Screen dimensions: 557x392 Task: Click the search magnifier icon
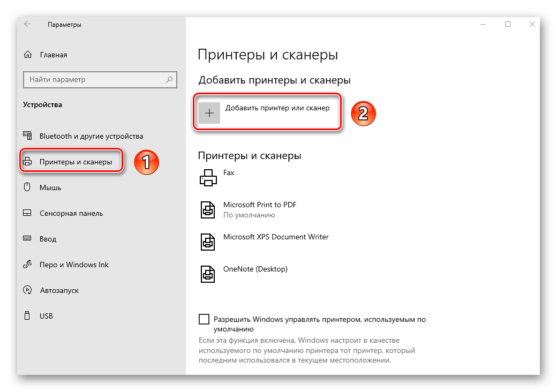click(169, 80)
